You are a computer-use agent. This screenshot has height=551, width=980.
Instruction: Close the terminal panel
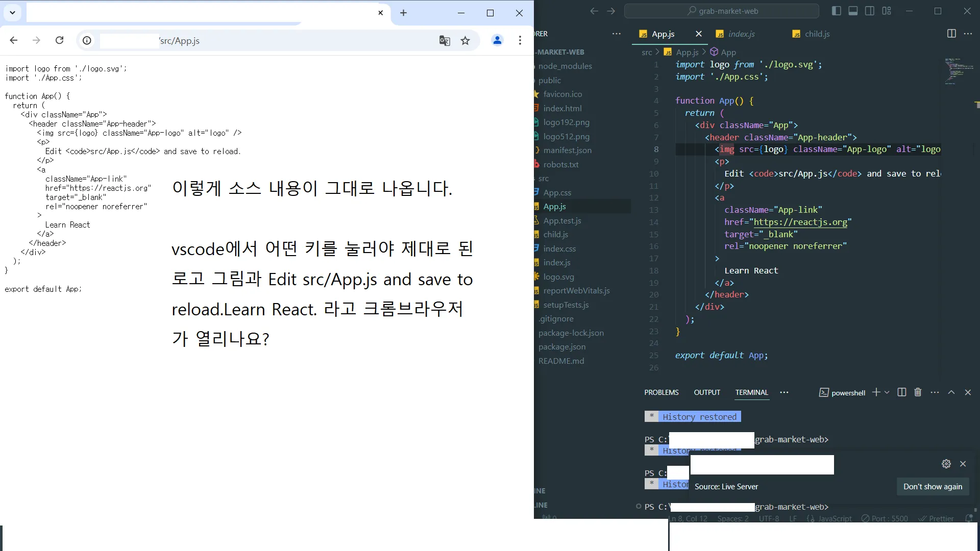[x=968, y=392]
